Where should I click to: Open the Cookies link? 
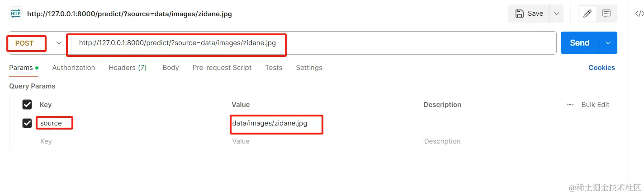tap(601, 68)
